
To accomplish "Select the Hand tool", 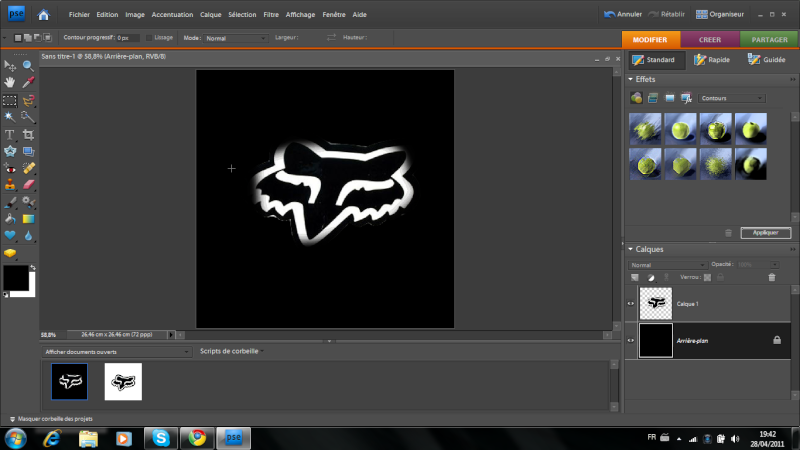I will pos(10,82).
